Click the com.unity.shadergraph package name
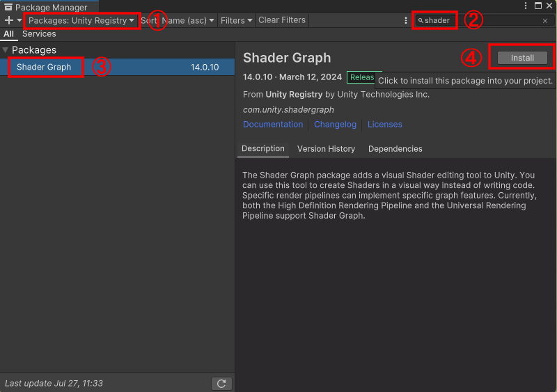557x392 pixels. coord(288,110)
